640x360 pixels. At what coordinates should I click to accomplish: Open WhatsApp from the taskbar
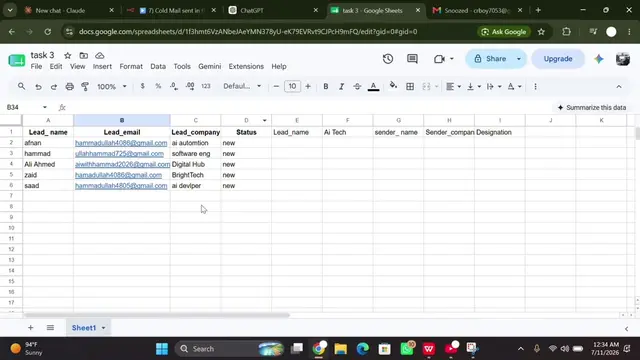407,349
